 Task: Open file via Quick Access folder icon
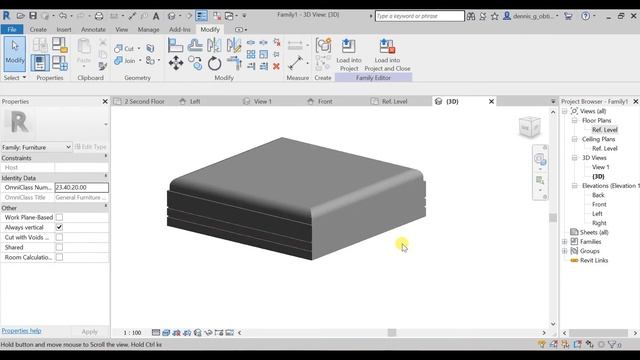(20, 16)
